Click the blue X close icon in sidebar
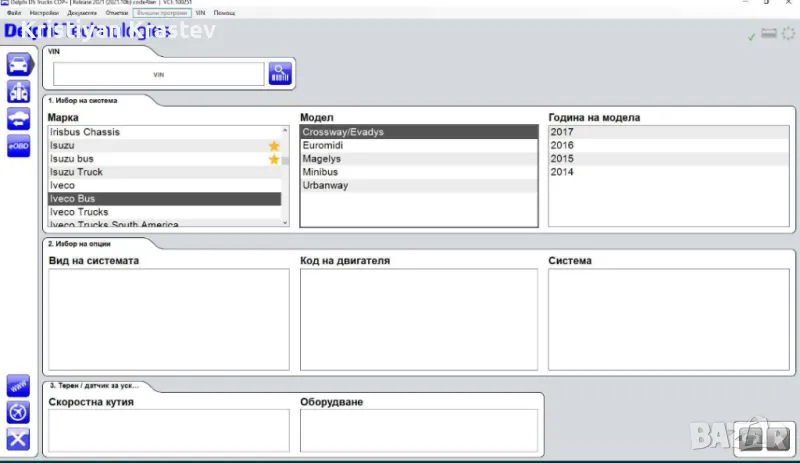Image resolution: width=800 pixels, height=463 pixels. click(18, 438)
